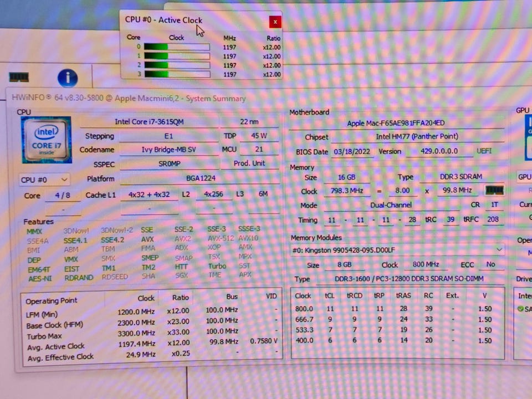Click the SSE4.2 feature label

click(112, 240)
